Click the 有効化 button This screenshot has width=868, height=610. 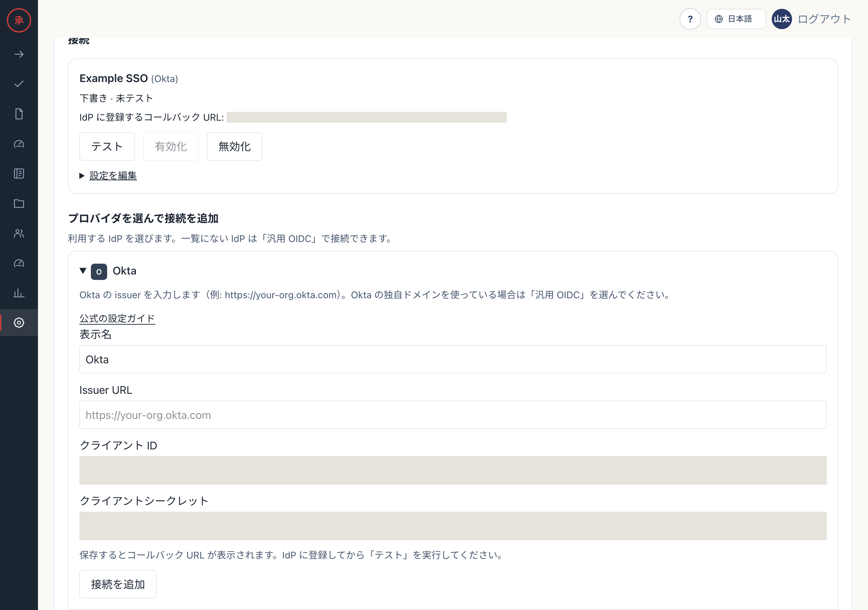(x=171, y=146)
